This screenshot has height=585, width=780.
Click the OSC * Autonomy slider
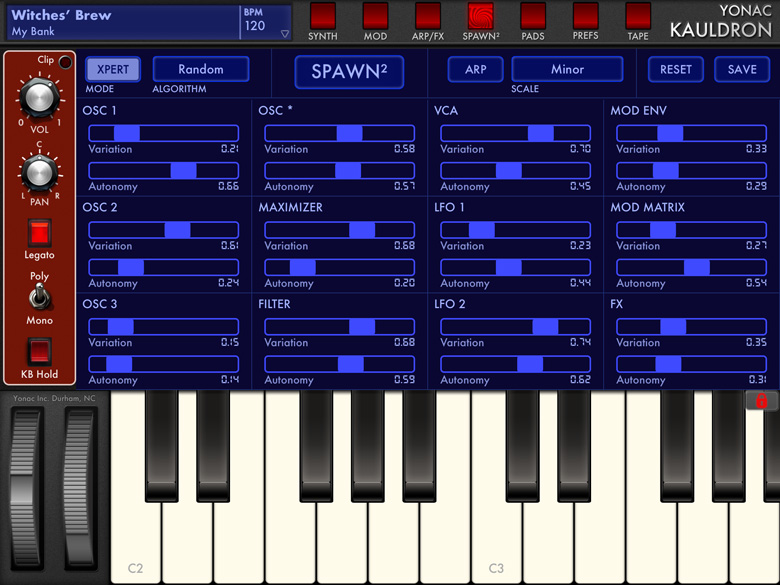340,171
